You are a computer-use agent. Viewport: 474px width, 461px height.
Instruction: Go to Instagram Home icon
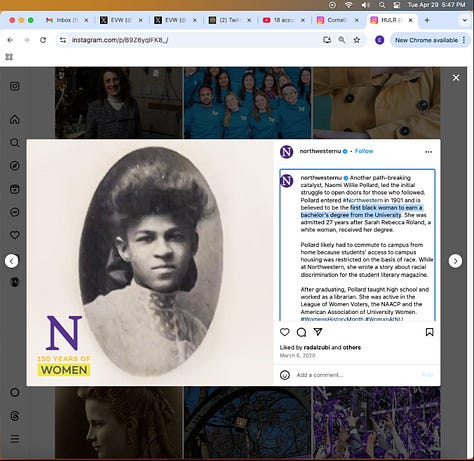point(15,119)
